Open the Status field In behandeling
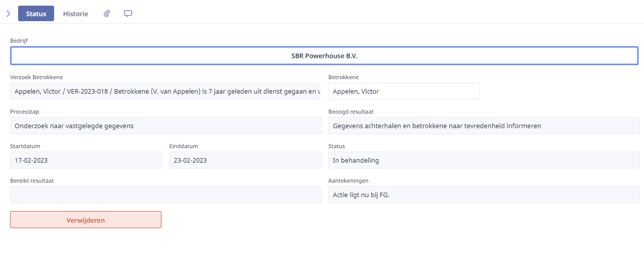 coord(484,160)
